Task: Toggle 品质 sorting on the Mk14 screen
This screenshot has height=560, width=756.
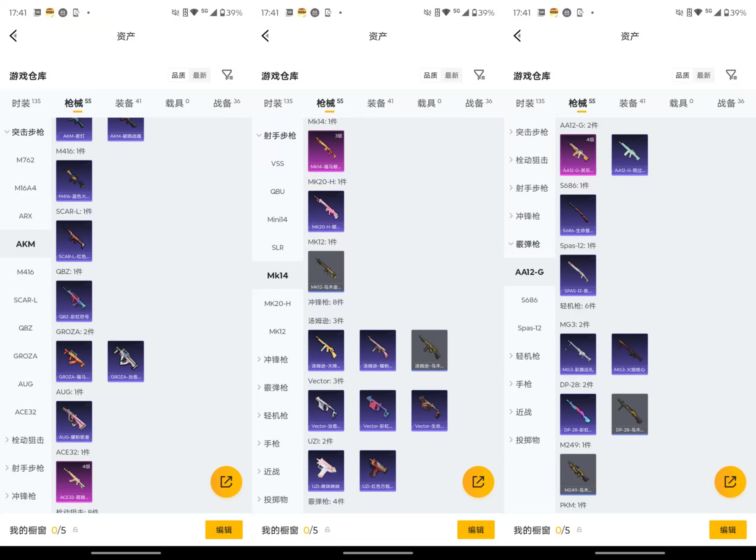Action: (430, 75)
